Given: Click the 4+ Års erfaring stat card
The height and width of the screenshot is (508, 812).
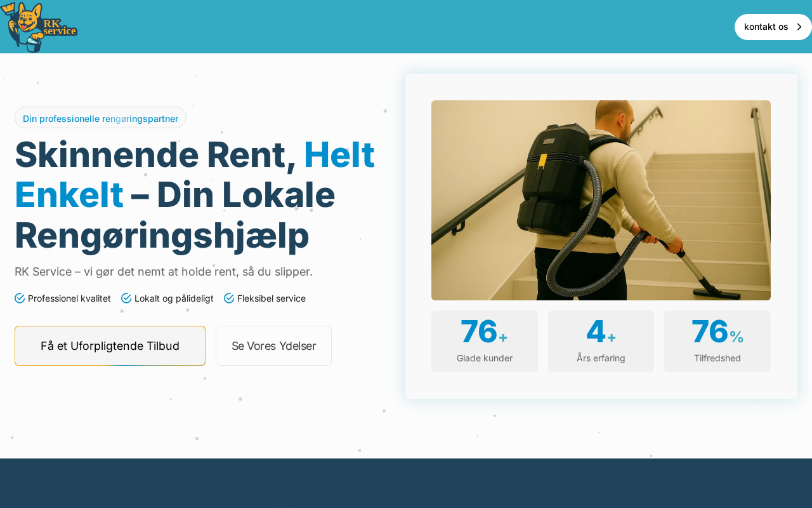Looking at the screenshot, I should pos(601,341).
